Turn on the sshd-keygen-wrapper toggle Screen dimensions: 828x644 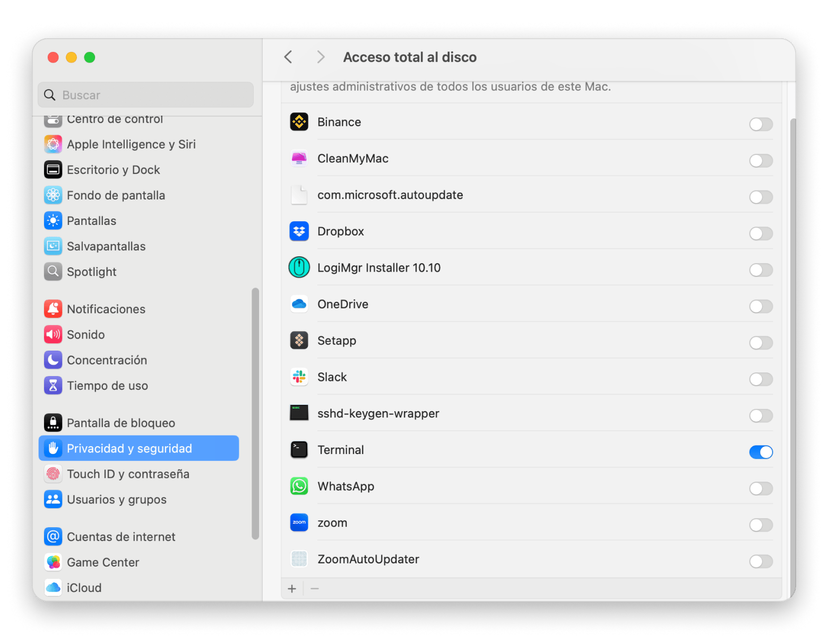pyautogui.click(x=761, y=416)
